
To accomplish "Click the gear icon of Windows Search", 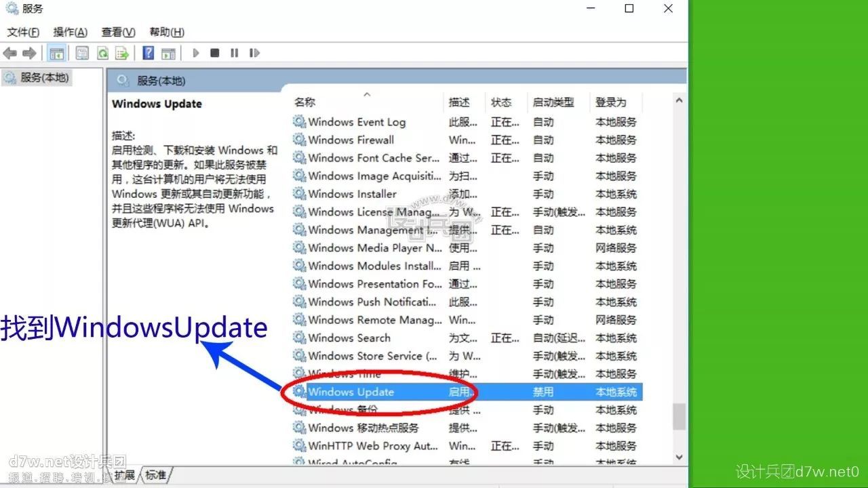I will [x=299, y=338].
